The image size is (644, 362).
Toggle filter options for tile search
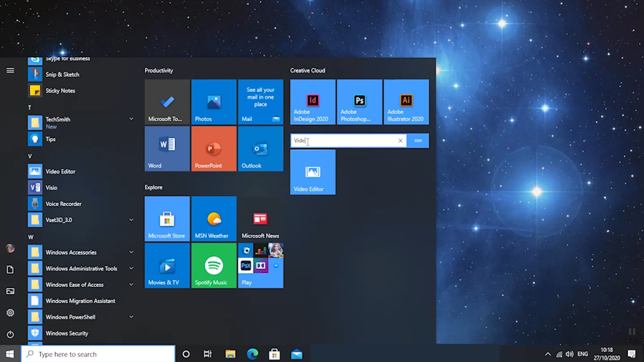tap(418, 140)
